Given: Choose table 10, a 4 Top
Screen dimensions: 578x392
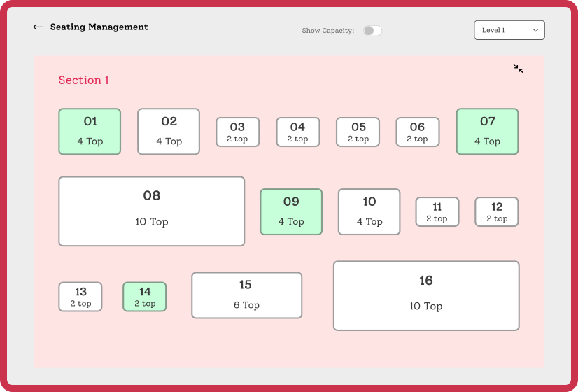Looking at the screenshot, I should tap(369, 211).
